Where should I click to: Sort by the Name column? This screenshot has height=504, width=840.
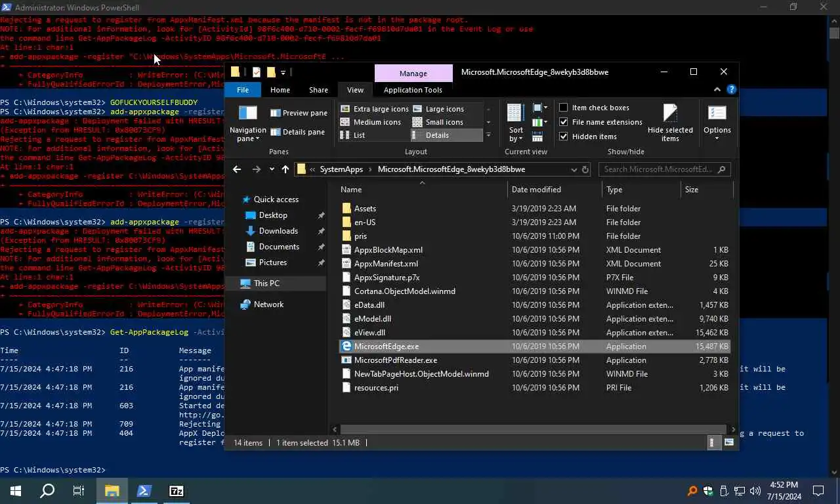(423, 190)
